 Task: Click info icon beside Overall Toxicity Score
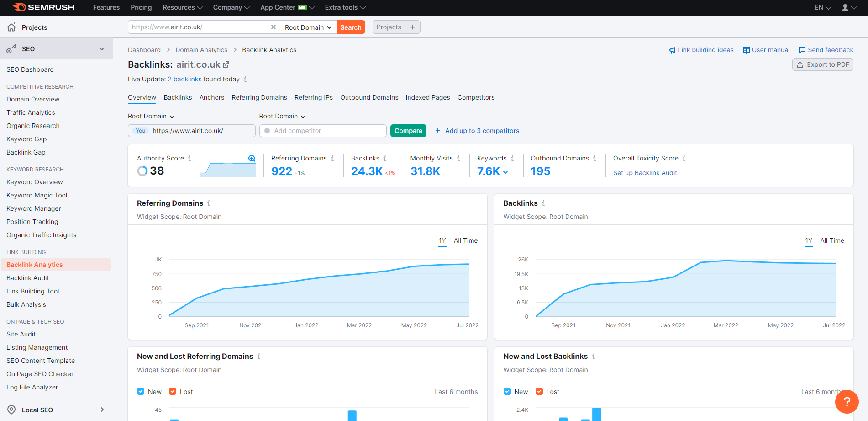684,158
